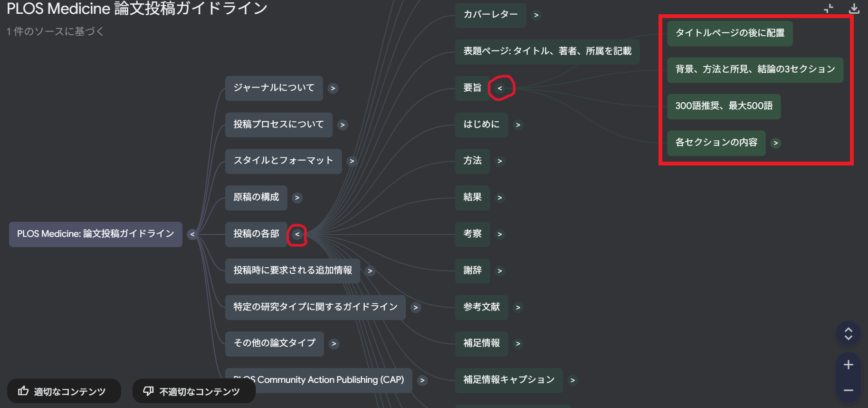The width and height of the screenshot is (868, 408).
Task: Expand 補足情報キャプション node chevron
Action: pos(573,380)
